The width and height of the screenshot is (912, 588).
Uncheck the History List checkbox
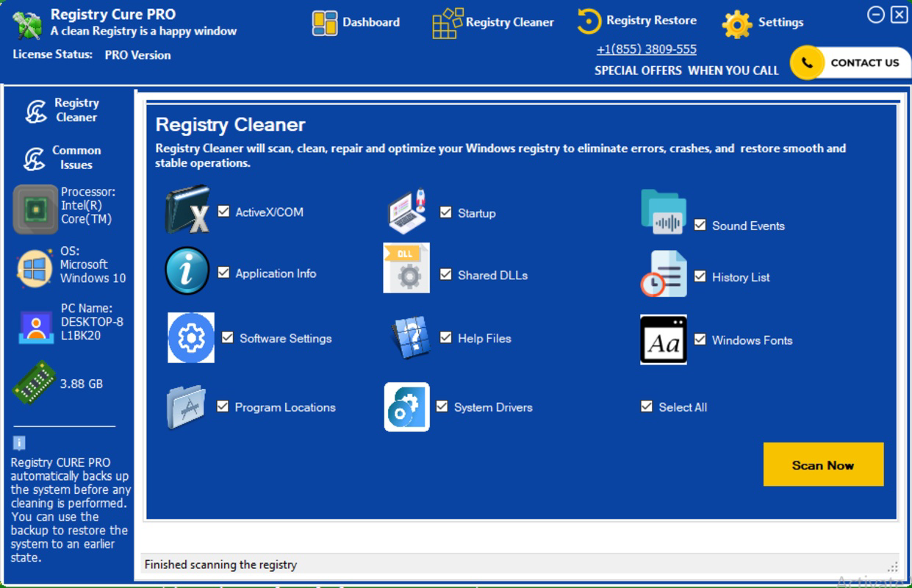pos(700,277)
